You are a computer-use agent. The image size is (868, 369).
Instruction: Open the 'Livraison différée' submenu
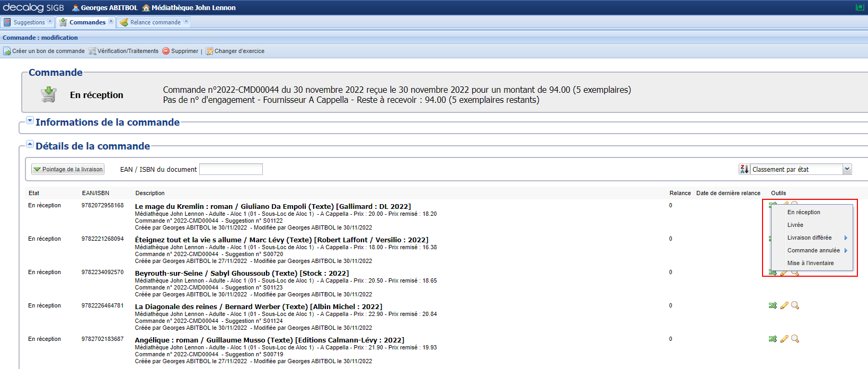(812, 238)
